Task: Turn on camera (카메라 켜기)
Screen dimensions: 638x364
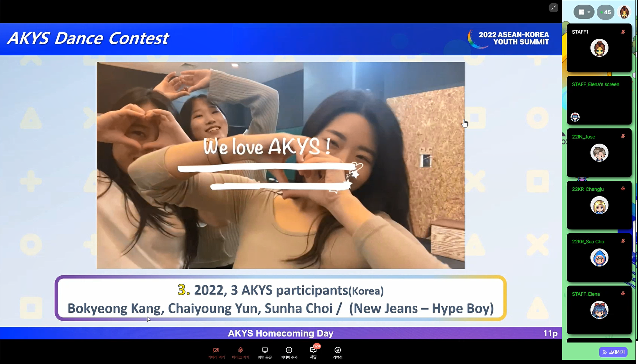Action: click(216, 352)
